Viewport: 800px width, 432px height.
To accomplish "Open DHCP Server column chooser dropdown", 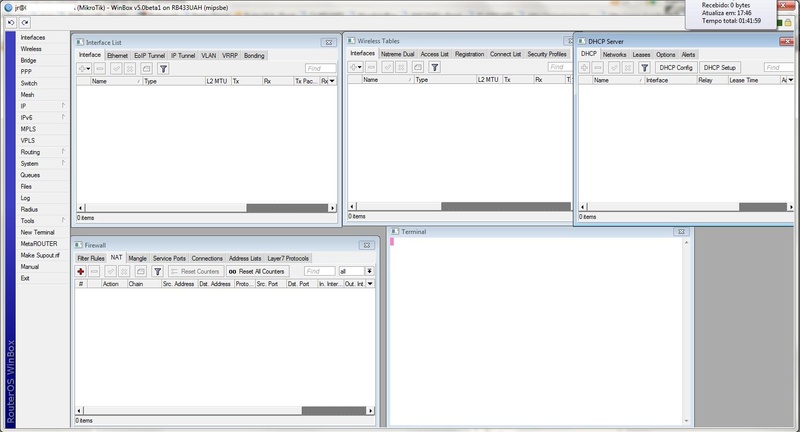I will point(791,80).
